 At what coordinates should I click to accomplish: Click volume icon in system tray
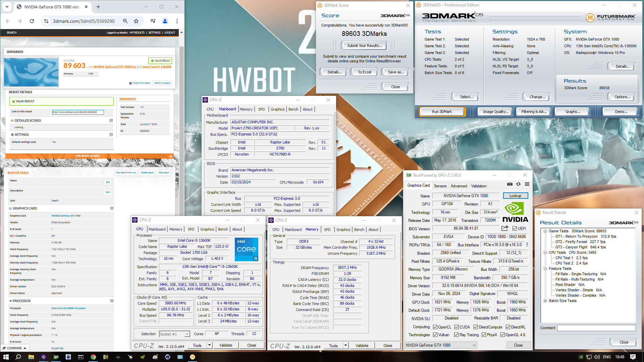click(597, 357)
